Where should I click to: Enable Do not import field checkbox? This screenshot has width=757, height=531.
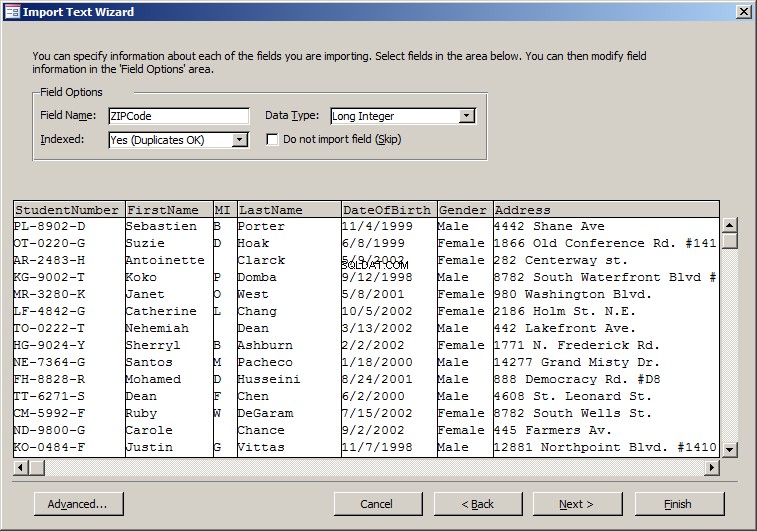tap(272, 140)
